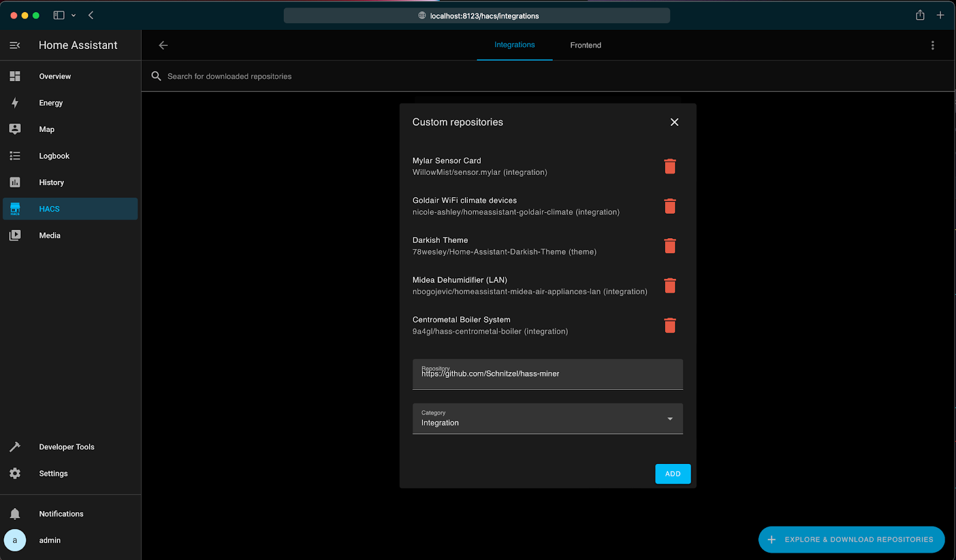Click the Repository URL input field
The height and width of the screenshot is (560, 956).
tap(547, 374)
